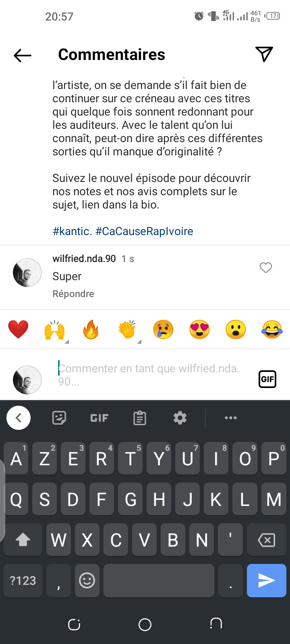Collapse keyboard toolbar with chevron

(x=19, y=418)
